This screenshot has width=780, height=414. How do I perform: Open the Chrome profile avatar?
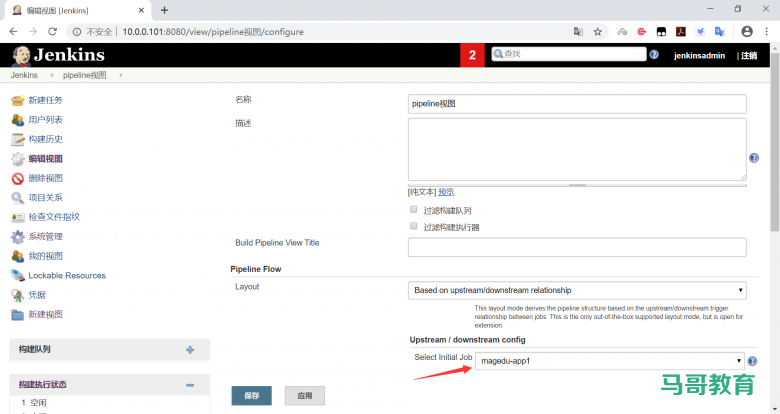[747, 31]
